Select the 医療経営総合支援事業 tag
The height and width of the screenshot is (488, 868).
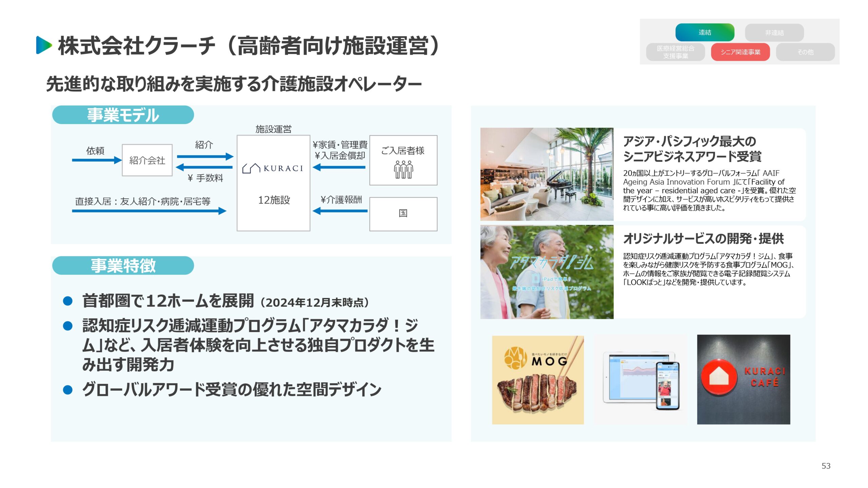pos(675,52)
